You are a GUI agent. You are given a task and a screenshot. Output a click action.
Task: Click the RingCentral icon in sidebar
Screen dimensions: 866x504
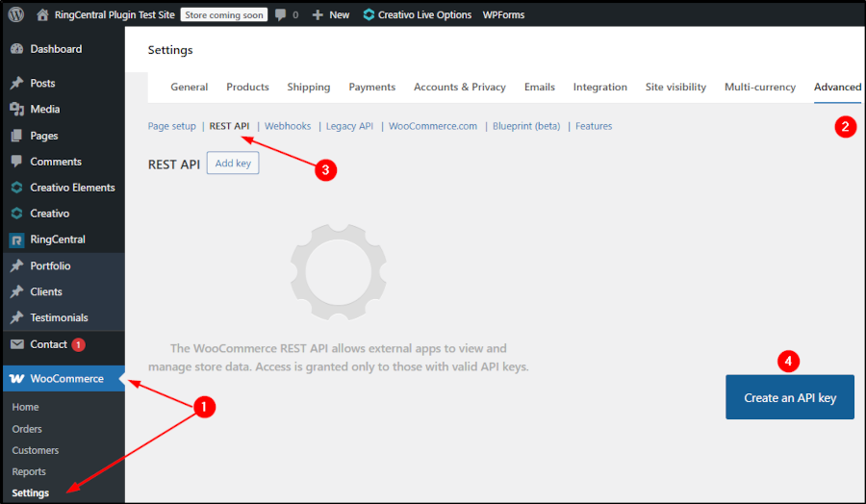pos(16,239)
